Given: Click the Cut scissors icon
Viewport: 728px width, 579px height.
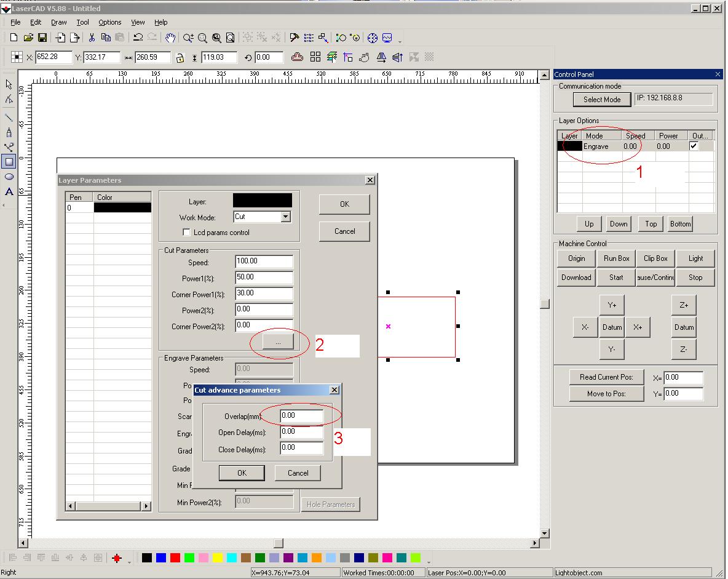Looking at the screenshot, I should click(x=92, y=38).
